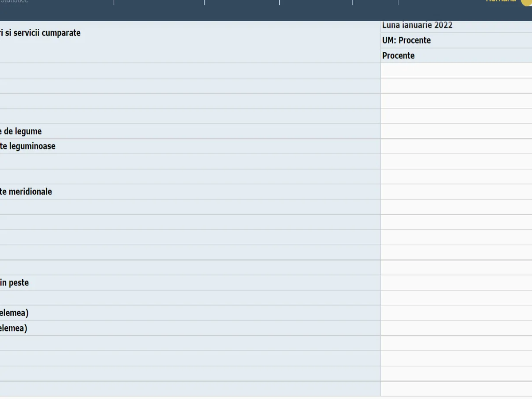Screen dimensions: 532x399
Task: Click the first empty value cell under Procente
Action: click(x=456, y=70)
